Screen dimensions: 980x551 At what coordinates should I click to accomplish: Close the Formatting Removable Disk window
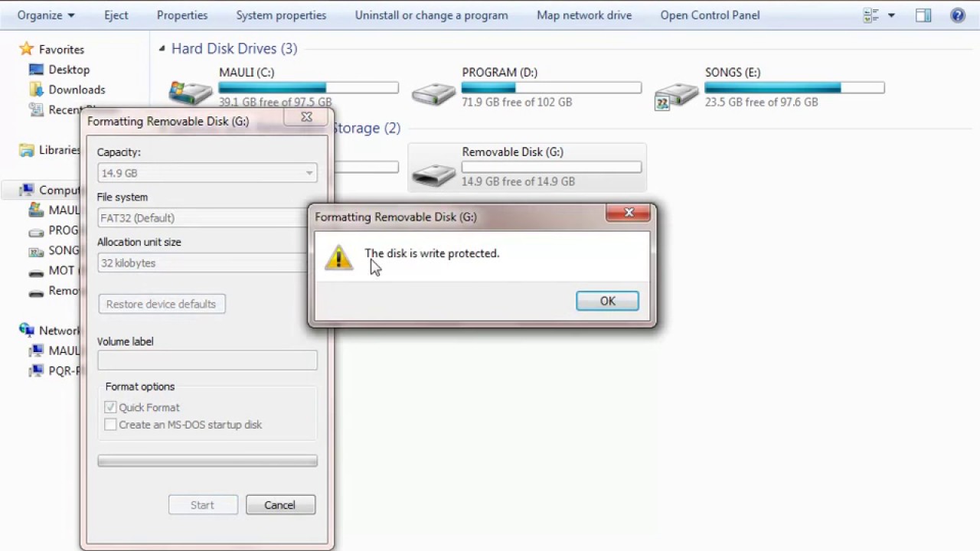(x=306, y=117)
